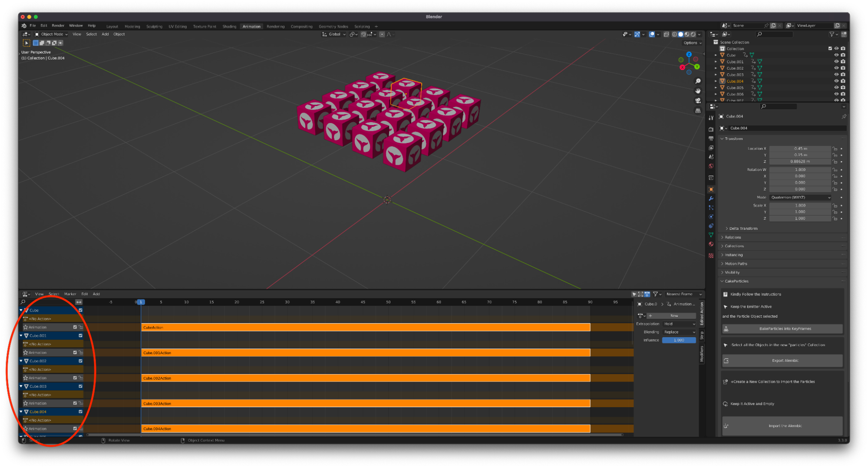Open the Object Data mesh properties tab
868x468 pixels.
pos(711,235)
